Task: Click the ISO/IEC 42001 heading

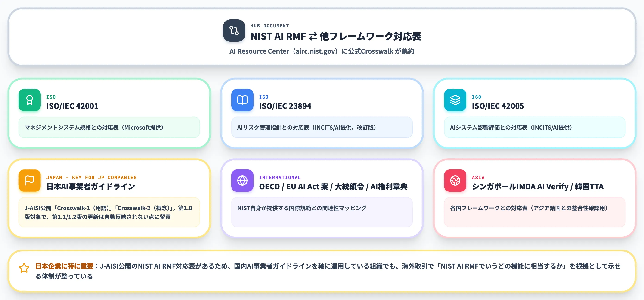Action: click(72, 106)
